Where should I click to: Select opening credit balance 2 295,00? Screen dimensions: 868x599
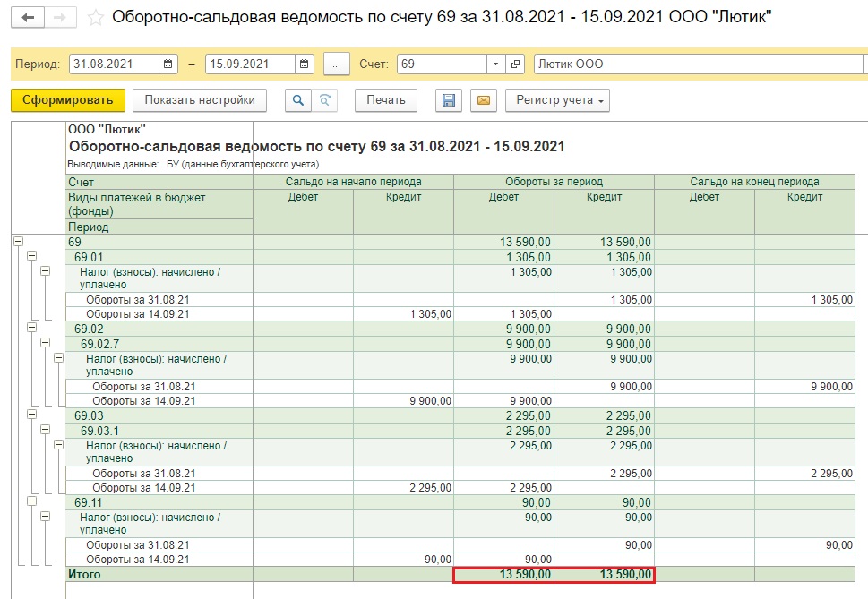404,488
